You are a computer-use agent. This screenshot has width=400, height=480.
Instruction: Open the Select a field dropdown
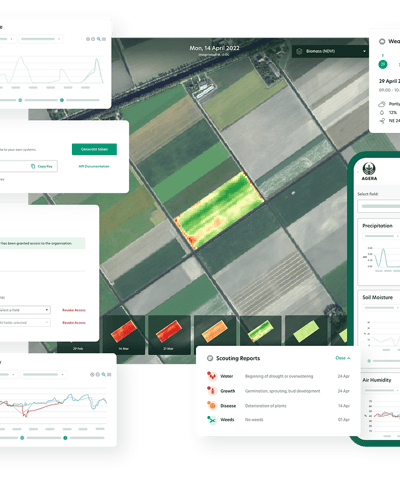(25, 310)
